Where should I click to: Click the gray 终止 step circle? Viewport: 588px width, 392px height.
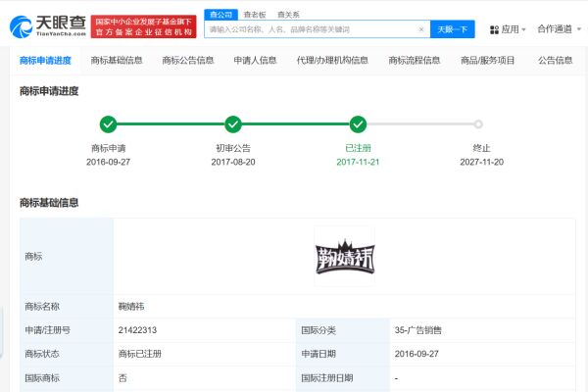(x=478, y=124)
